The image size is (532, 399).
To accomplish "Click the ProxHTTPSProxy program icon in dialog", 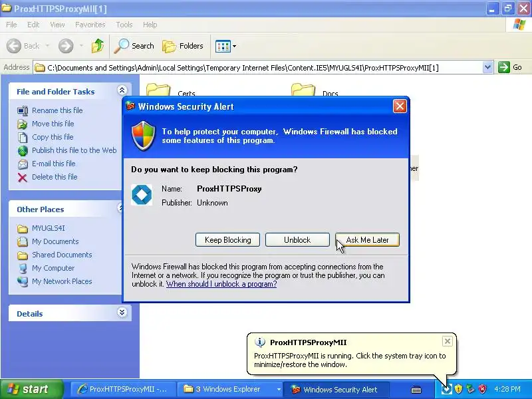I will click(142, 195).
